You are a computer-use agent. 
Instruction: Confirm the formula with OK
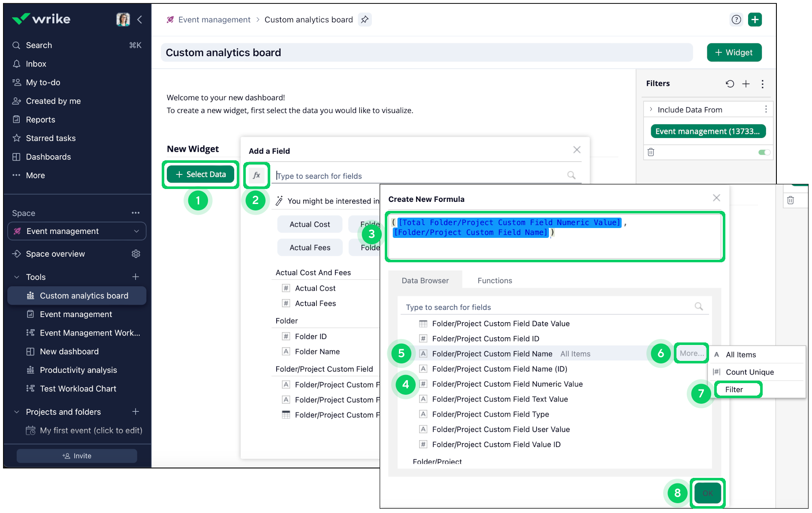(707, 493)
